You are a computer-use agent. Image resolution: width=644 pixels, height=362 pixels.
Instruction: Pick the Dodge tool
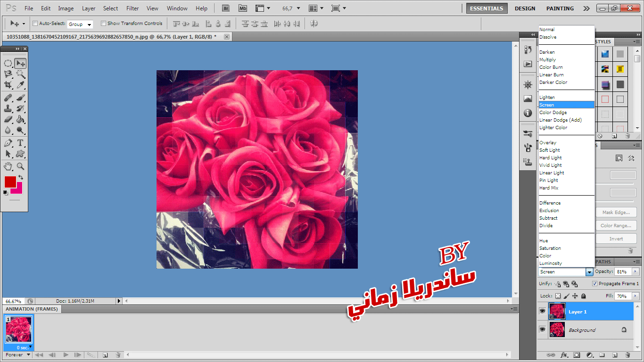coord(20,131)
